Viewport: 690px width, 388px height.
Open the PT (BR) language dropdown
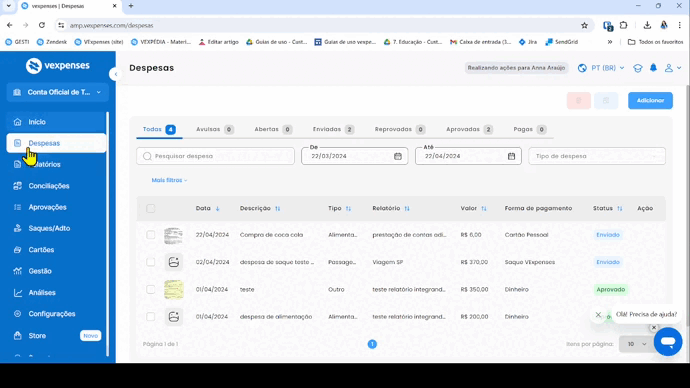pos(601,68)
